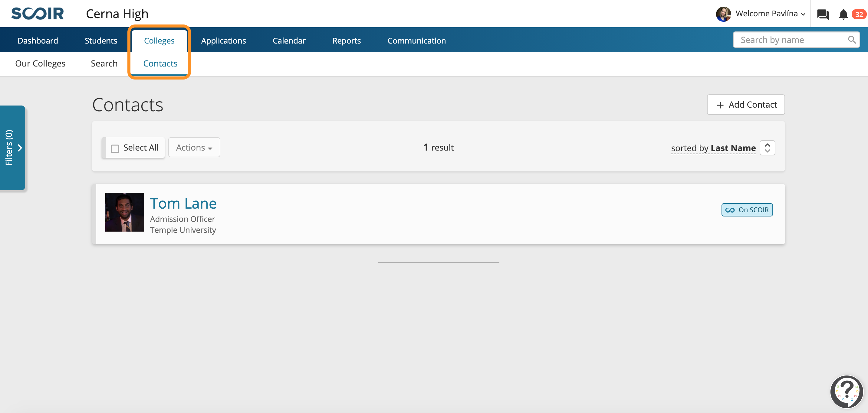The height and width of the screenshot is (413, 868).
Task: Click Tom Lane's profile photo
Action: [x=124, y=212]
